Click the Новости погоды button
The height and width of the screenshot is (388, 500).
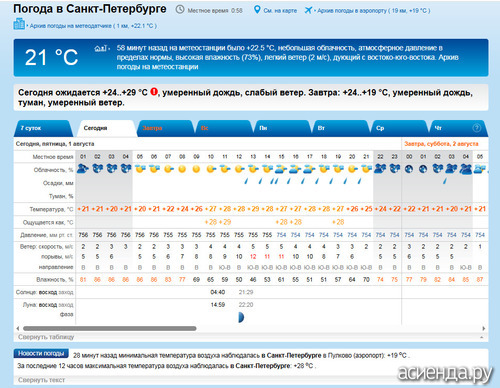point(41,353)
